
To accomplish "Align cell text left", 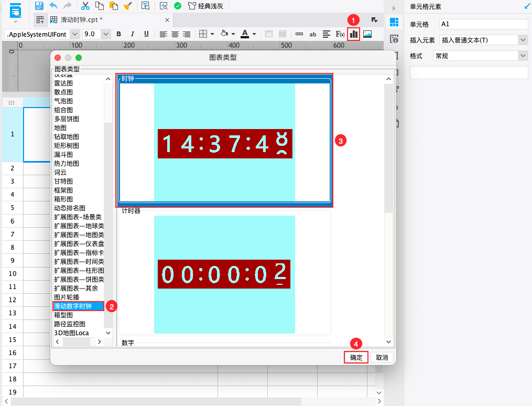I will point(163,34).
